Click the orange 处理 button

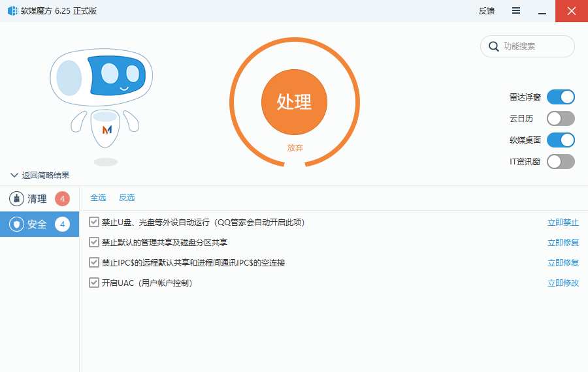click(x=295, y=102)
